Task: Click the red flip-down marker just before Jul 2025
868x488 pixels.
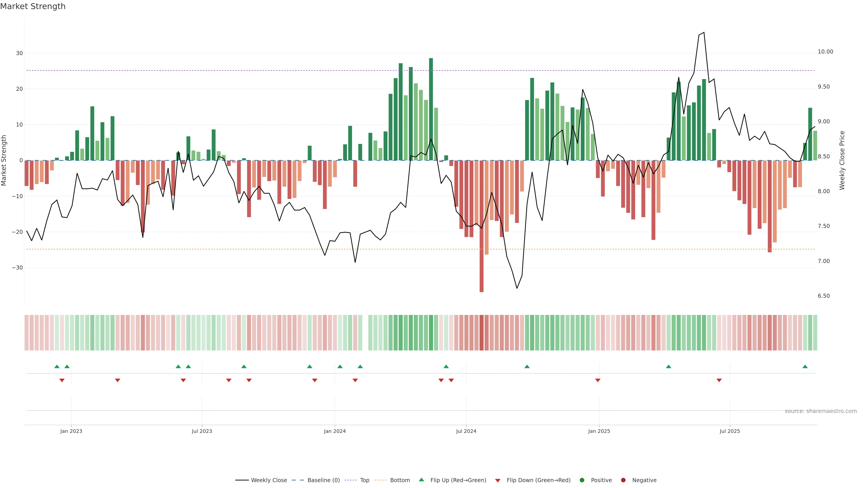Action: (x=719, y=380)
